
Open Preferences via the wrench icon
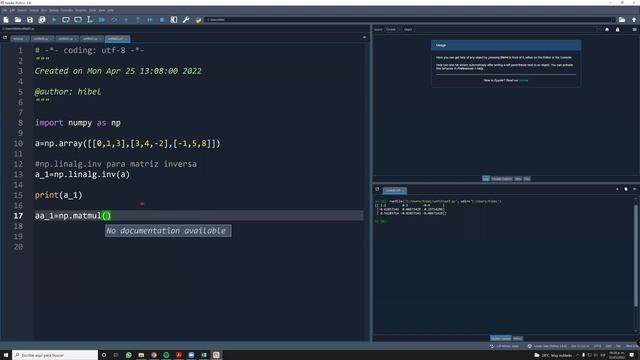[x=186, y=20]
